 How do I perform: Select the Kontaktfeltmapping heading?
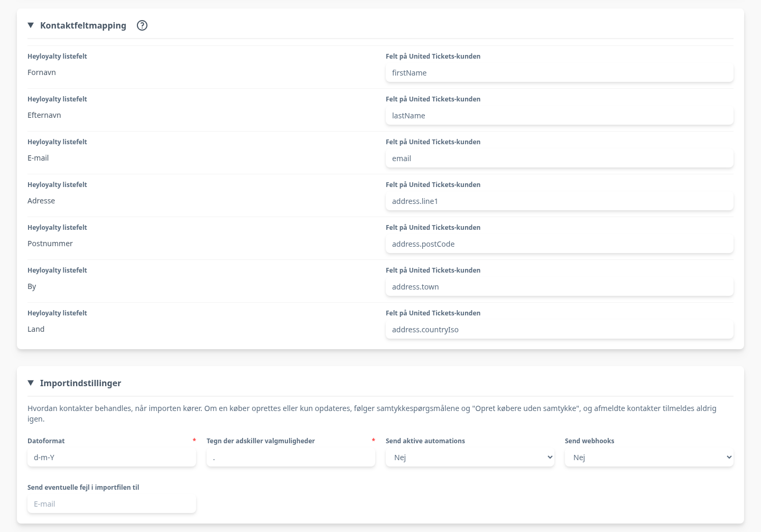(83, 25)
